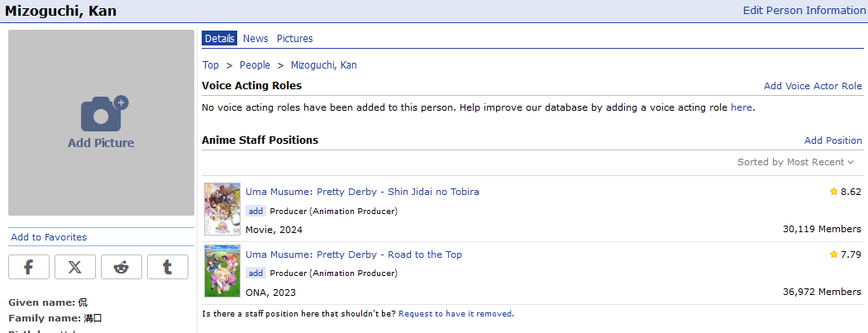Share the page on Reddit
Image resolution: width=868 pixels, height=333 pixels.
122,267
